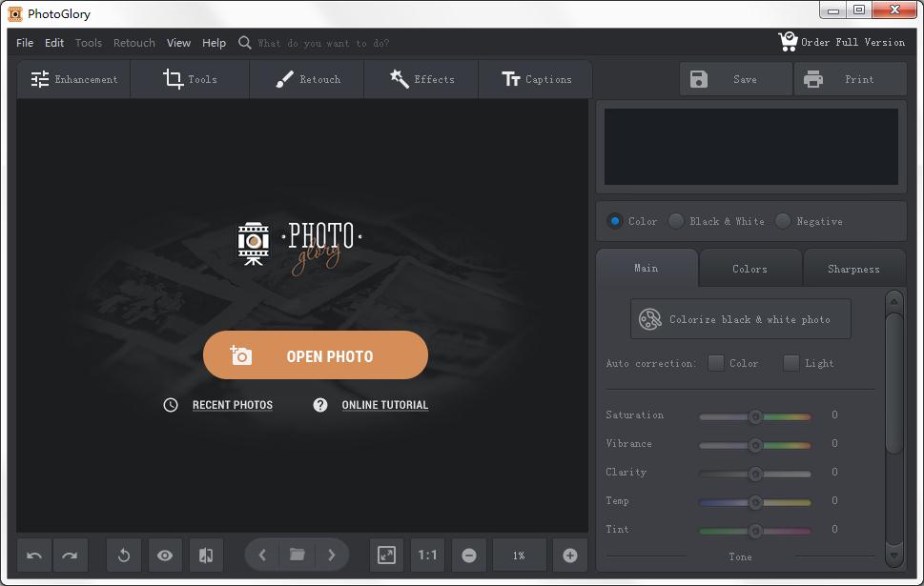Go to the next photo arrow
This screenshot has width=924, height=586.
[x=332, y=555]
